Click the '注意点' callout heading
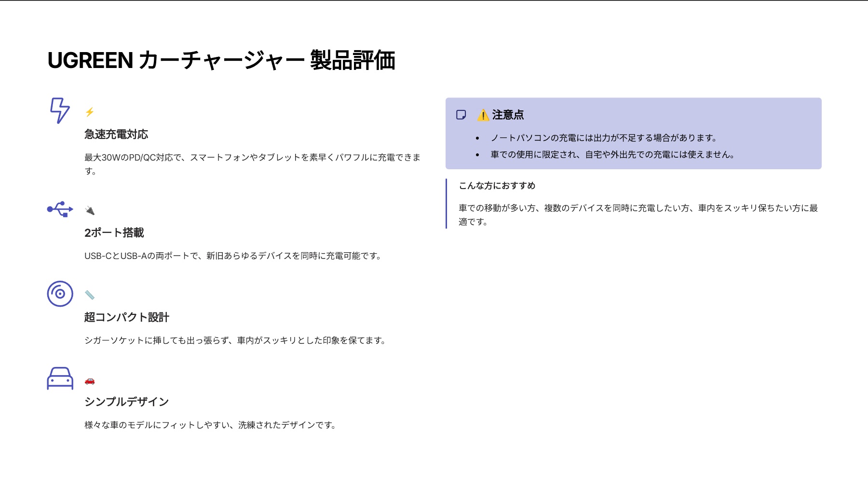 (508, 115)
